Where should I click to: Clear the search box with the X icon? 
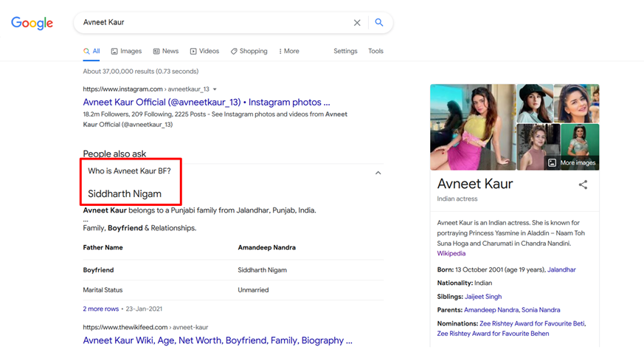click(x=357, y=23)
